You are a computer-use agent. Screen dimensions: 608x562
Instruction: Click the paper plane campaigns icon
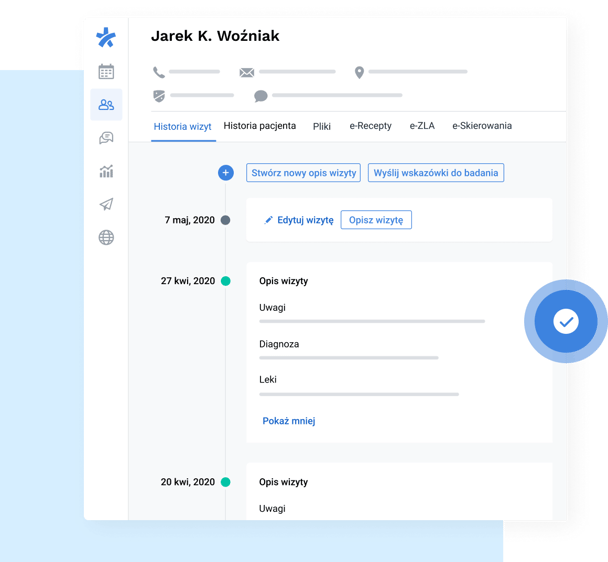pos(106,204)
